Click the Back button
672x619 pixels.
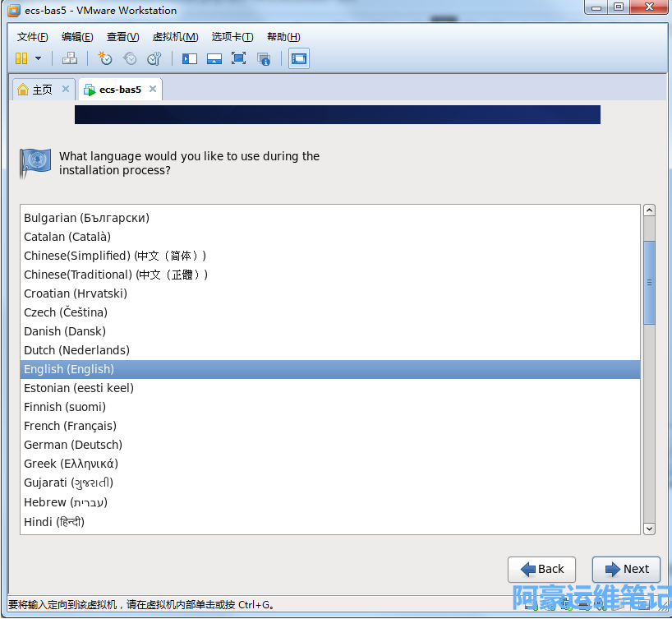pyautogui.click(x=541, y=569)
